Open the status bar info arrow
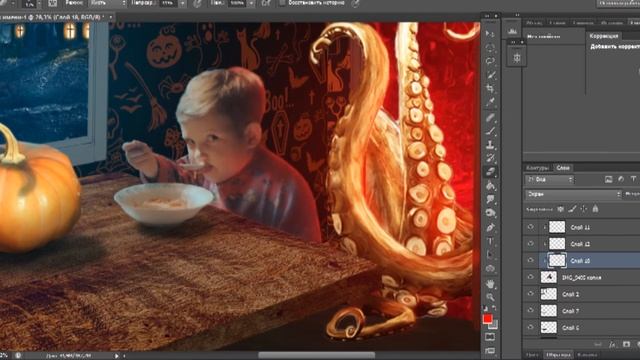This screenshot has width=640, height=360. click(116, 356)
